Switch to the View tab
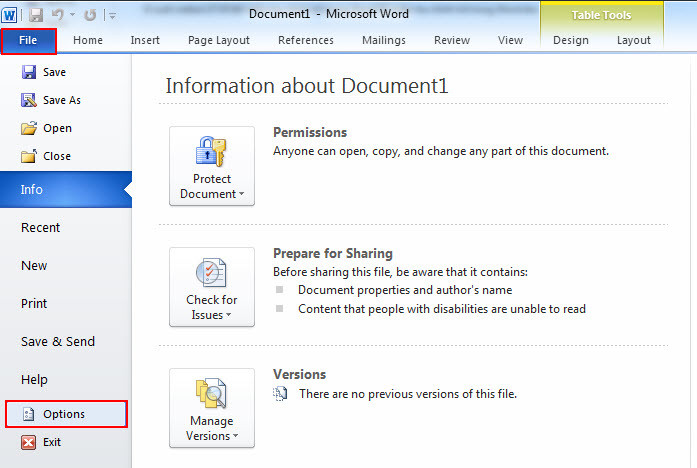 pyautogui.click(x=510, y=40)
